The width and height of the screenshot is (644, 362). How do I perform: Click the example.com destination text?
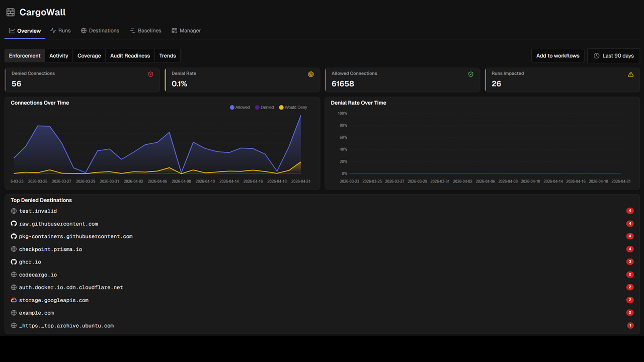[x=36, y=313]
